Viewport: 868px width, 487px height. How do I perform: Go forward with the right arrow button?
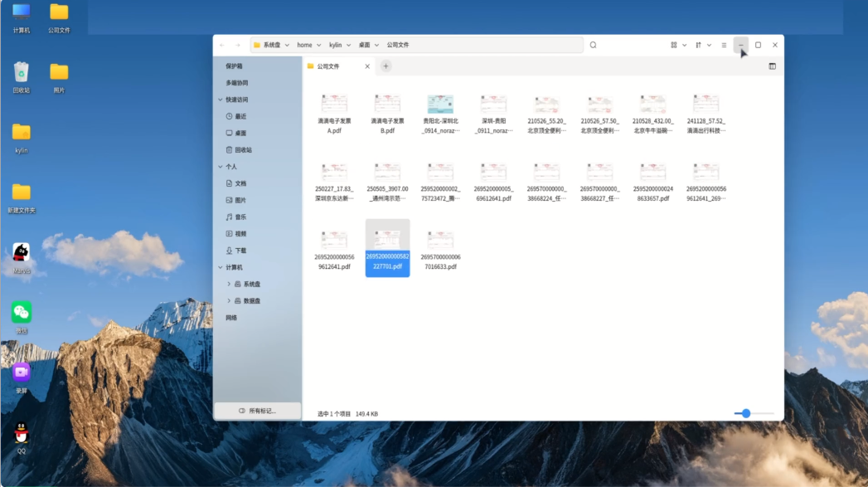pyautogui.click(x=237, y=45)
